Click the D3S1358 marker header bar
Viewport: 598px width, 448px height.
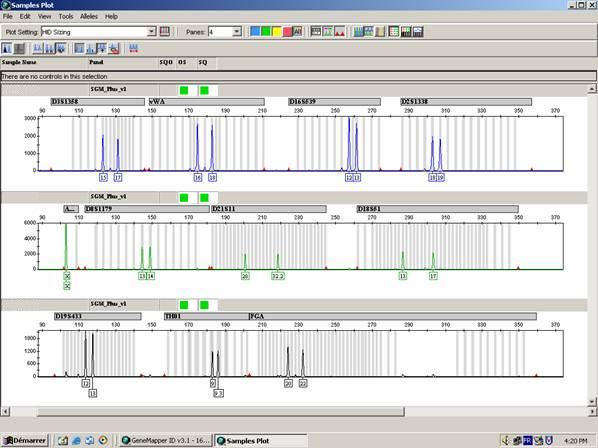coord(98,102)
